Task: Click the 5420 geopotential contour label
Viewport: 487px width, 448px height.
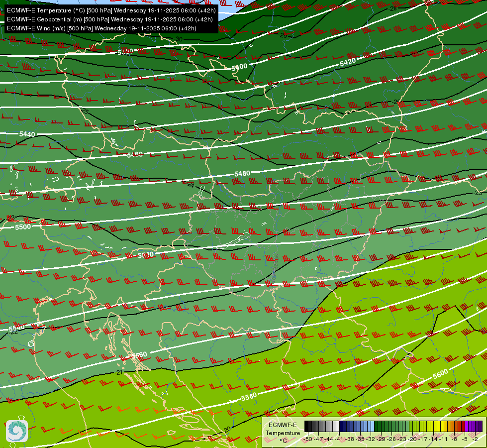Action: click(348, 62)
